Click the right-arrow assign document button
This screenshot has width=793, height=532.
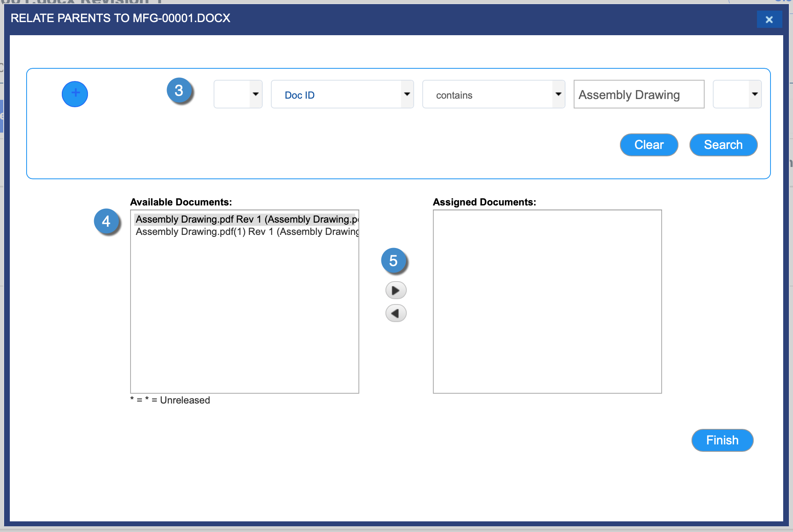[396, 291]
